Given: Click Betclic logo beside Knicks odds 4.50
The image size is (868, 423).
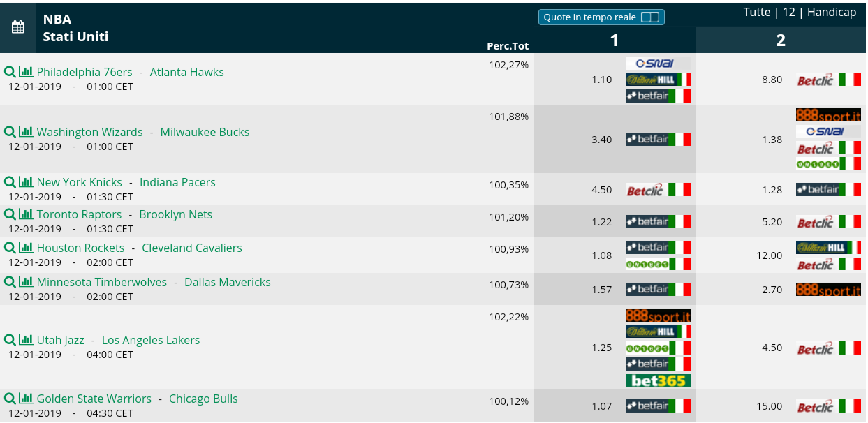Looking at the screenshot, I should [x=658, y=190].
